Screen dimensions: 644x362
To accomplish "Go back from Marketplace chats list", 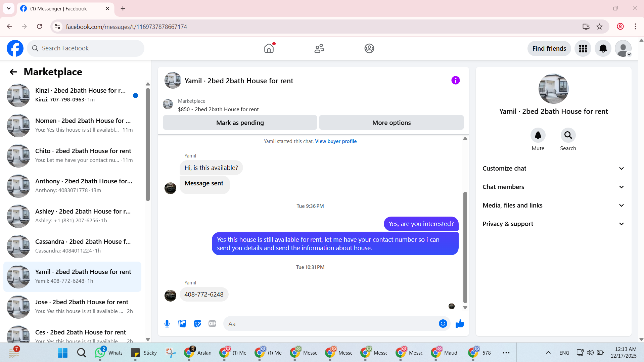I will (x=13, y=72).
